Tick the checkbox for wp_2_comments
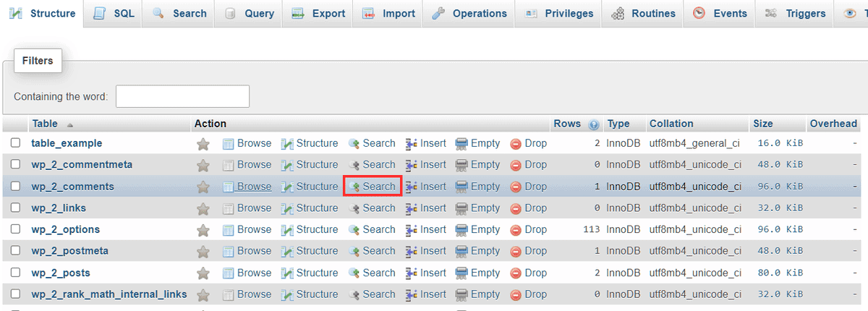Screen dimensions: 868x311 tap(15, 187)
